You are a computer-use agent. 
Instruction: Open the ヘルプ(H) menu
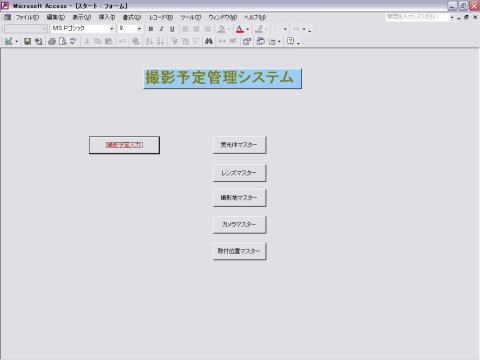pos(255,17)
